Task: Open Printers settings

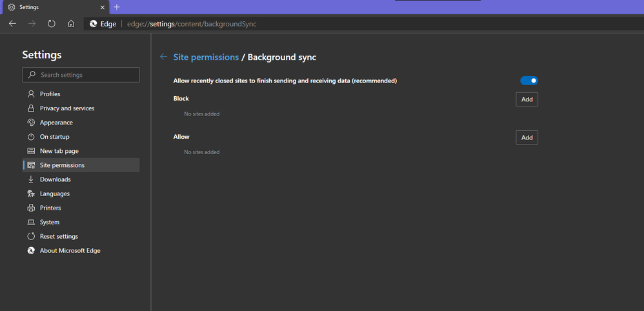Action: [x=81, y=208]
